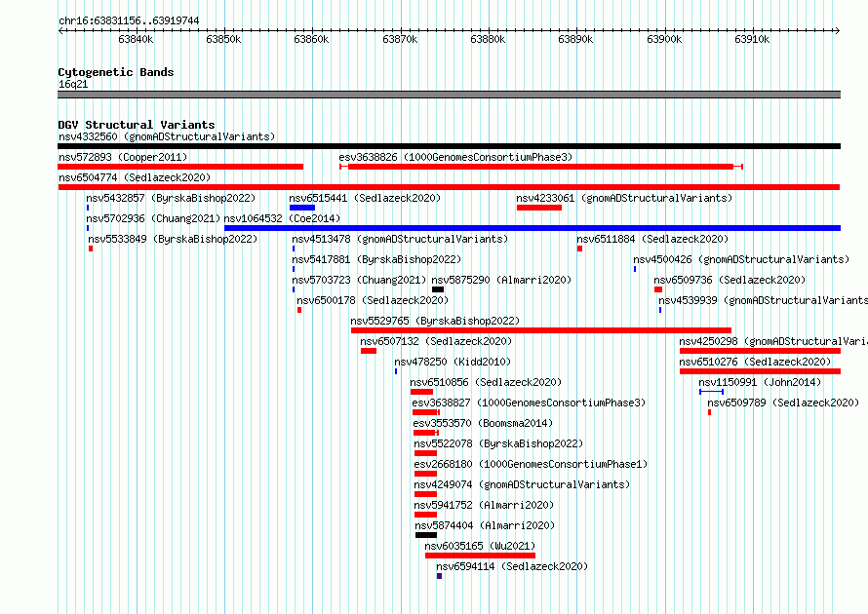
Task: Click the nsv5874404 (Almarri2020) label
Action: pos(485,525)
